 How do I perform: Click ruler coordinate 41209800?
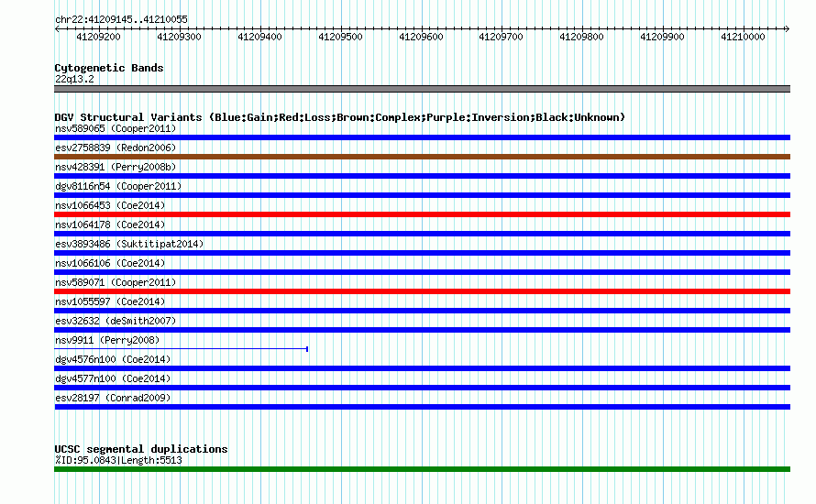(x=581, y=37)
